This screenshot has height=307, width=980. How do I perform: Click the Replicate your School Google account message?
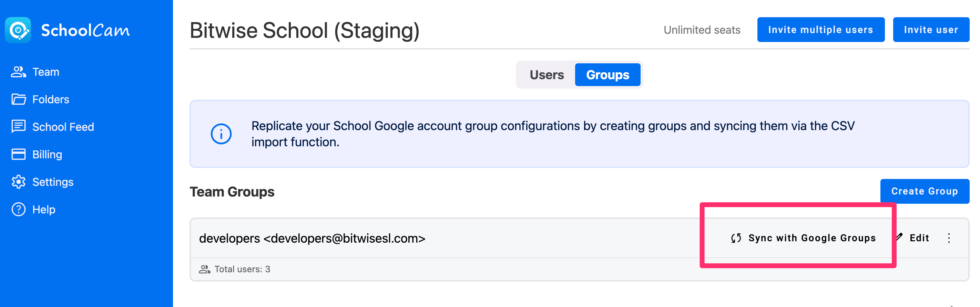coord(553,134)
